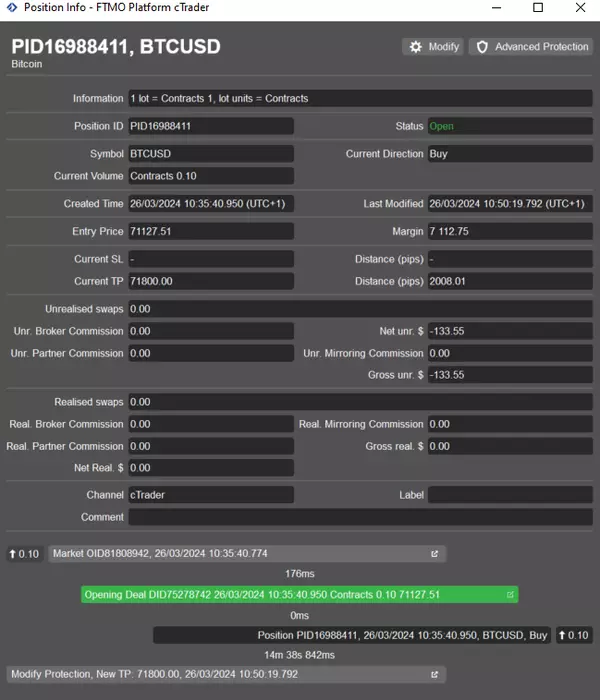
Task: Select the green Opening Deal DID75278742 row
Action: coord(300,595)
